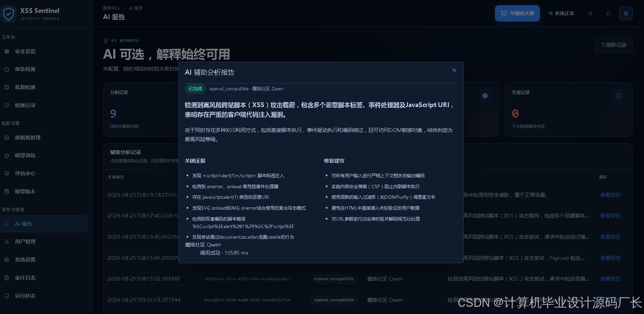Click the 批量检测 sidebar icon
The image size is (644, 314).
[x=7, y=87]
